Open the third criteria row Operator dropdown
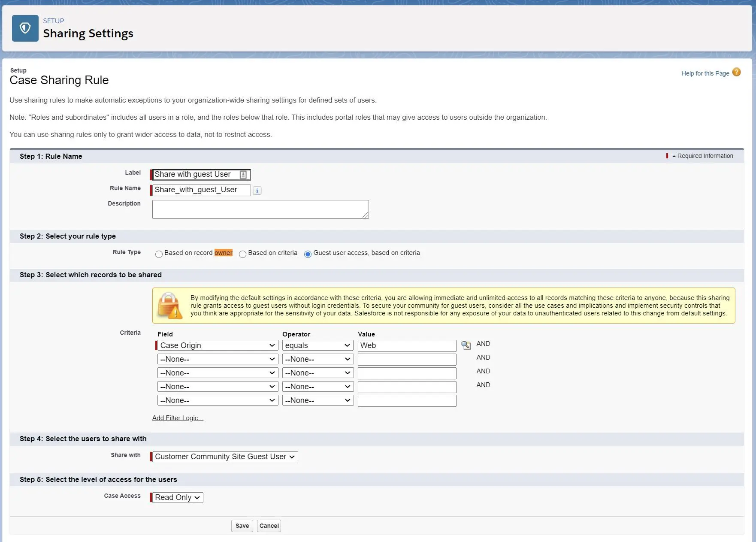This screenshot has height=542, width=756. (x=318, y=373)
